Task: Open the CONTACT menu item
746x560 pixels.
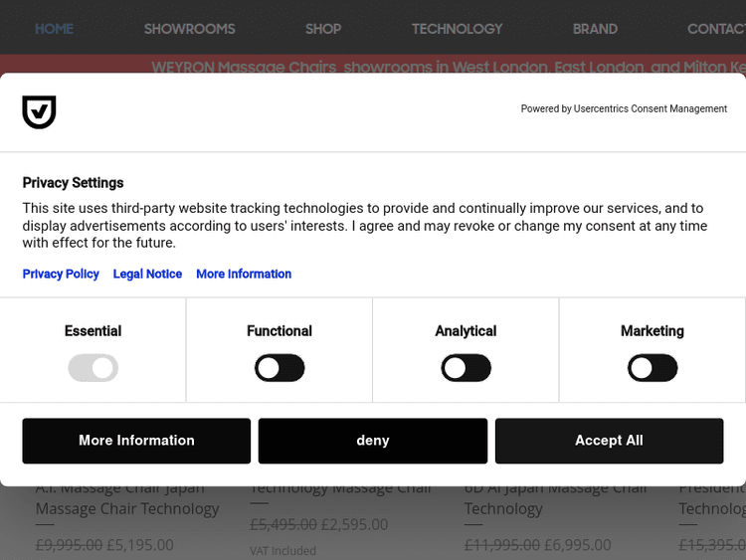Action: coord(716,29)
